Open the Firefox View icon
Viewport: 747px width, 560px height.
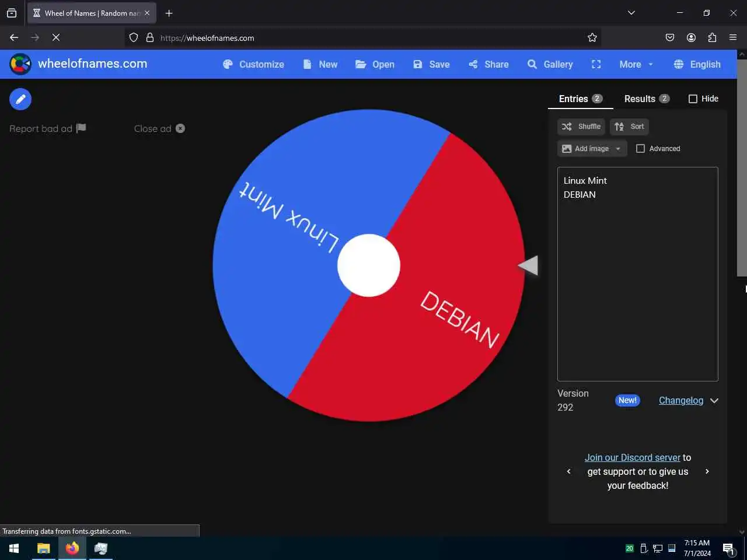tap(12, 13)
